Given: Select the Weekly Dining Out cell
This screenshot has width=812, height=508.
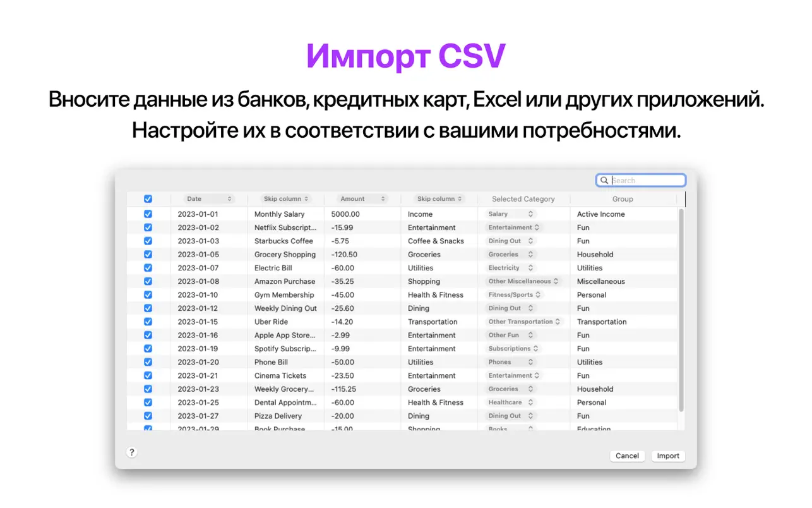Looking at the screenshot, I should pyautogui.click(x=285, y=308).
